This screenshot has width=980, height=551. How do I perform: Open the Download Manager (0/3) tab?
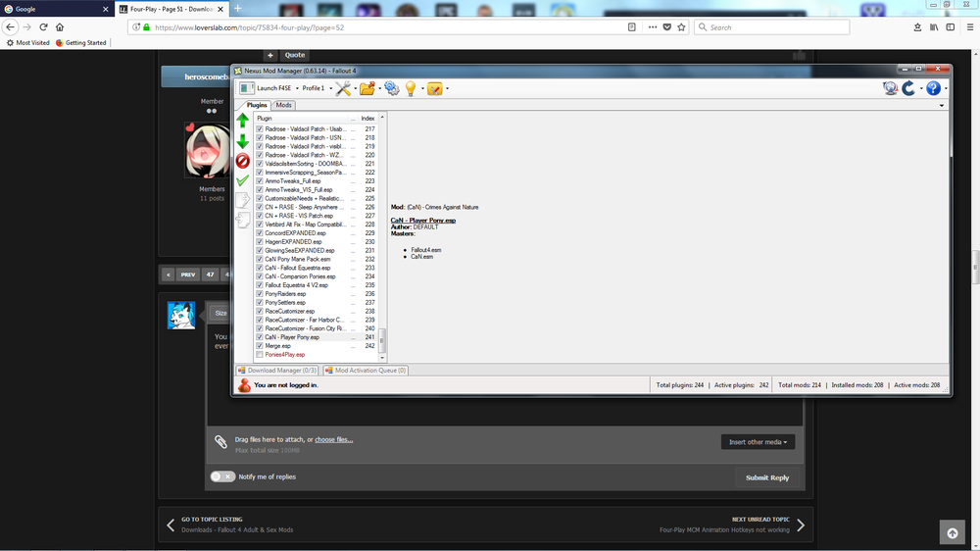tap(276, 371)
